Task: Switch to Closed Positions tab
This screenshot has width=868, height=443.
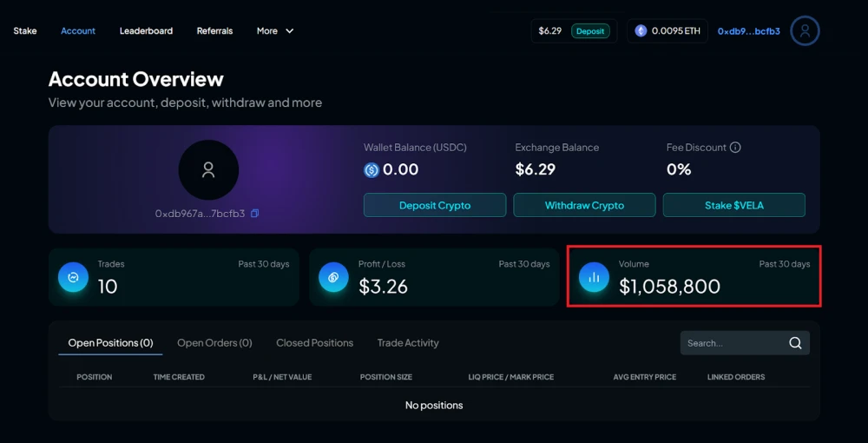Action: (314, 343)
